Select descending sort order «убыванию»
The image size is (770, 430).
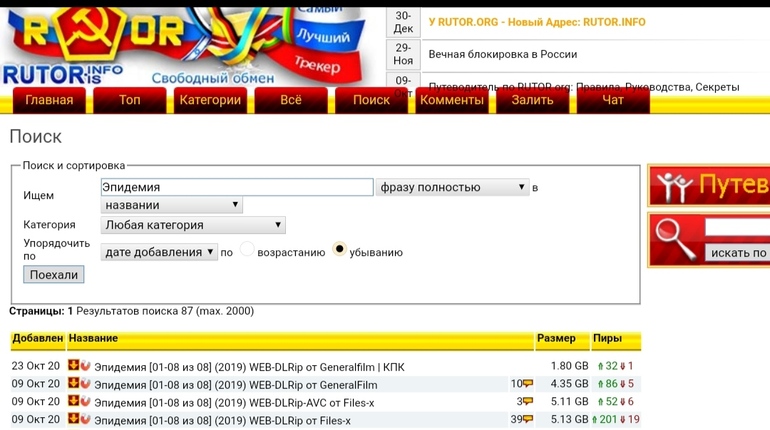click(340, 250)
